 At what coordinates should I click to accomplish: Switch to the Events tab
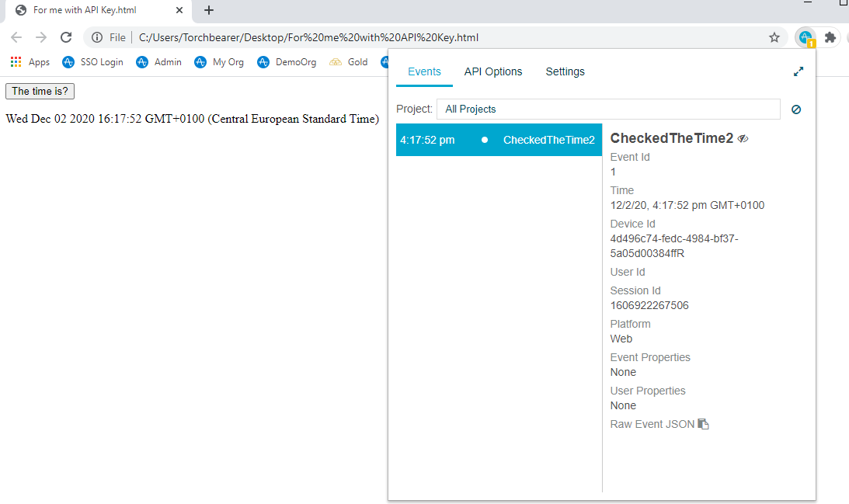click(424, 71)
